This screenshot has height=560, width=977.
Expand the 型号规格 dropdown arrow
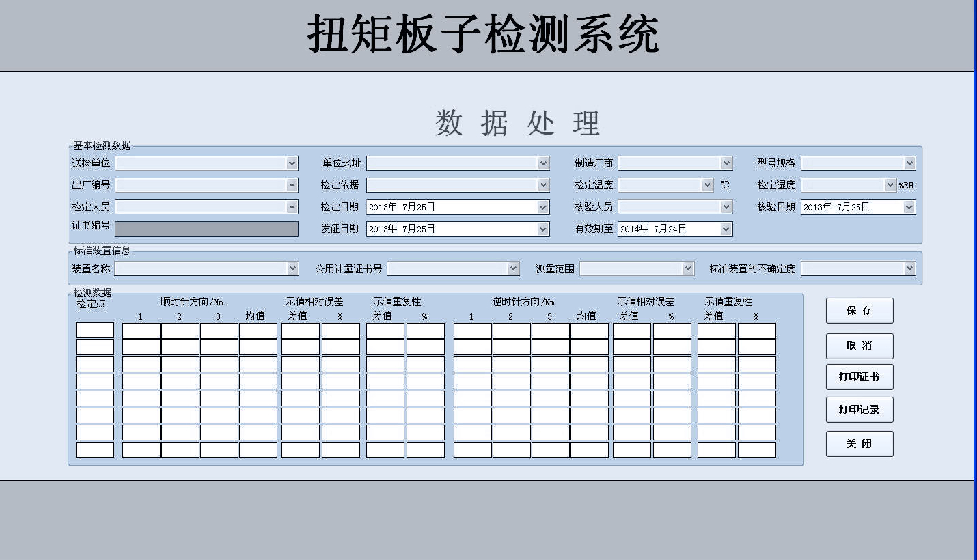[909, 163]
